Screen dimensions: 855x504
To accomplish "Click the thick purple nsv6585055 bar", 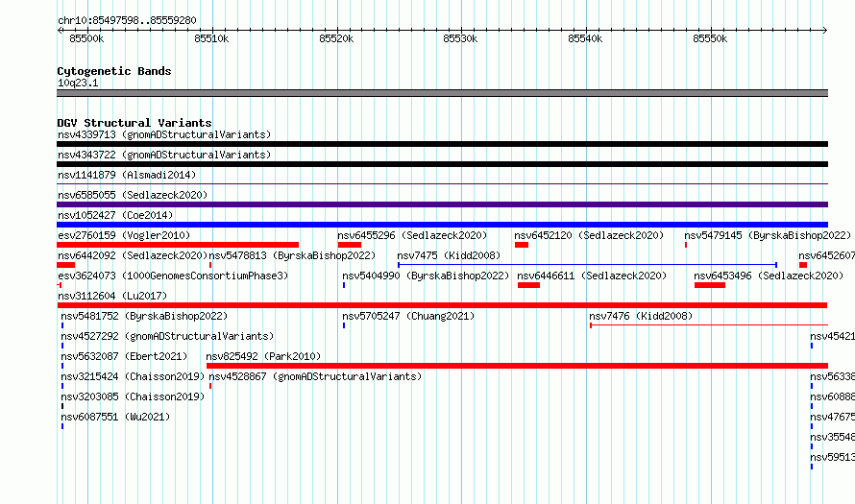I will (442, 204).
